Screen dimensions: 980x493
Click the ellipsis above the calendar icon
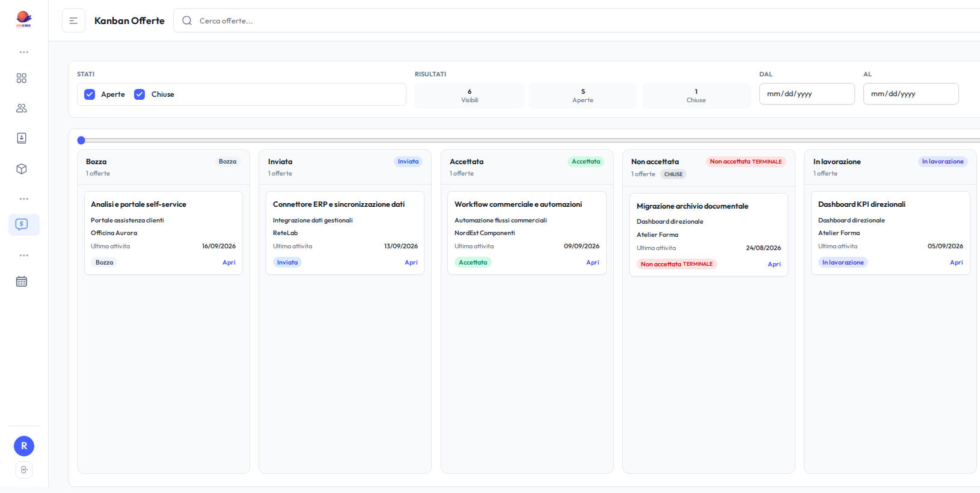pyautogui.click(x=23, y=256)
